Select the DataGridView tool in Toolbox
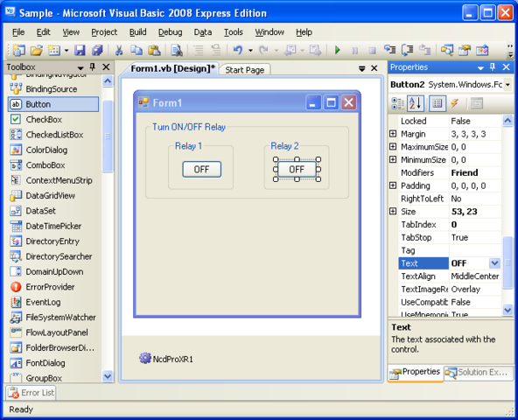 (53, 196)
